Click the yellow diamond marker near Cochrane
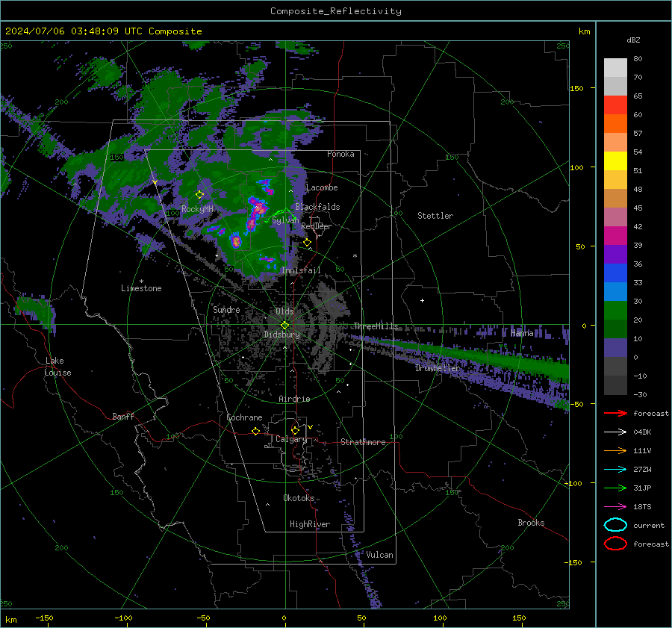The image size is (672, 628). [255, 431]
